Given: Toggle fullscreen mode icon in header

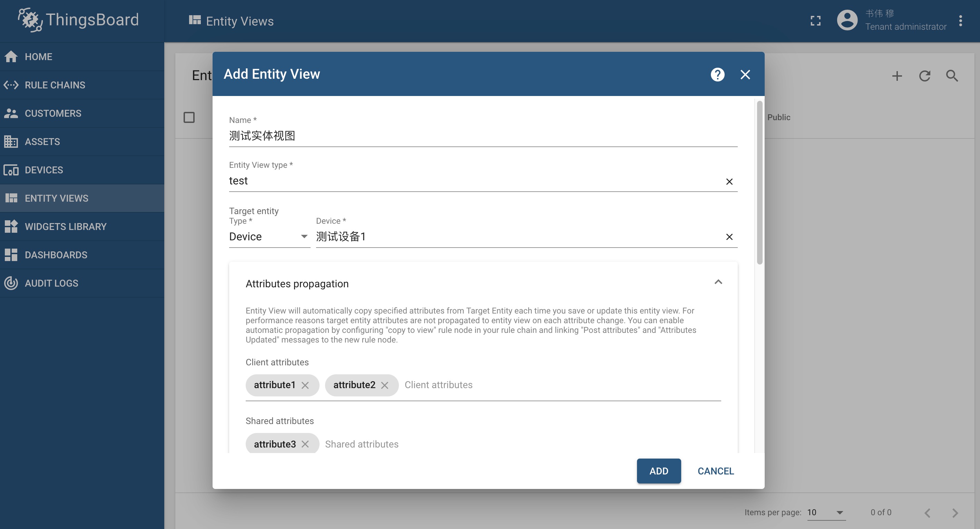Looking at the screenshot, I should [815, 21].
